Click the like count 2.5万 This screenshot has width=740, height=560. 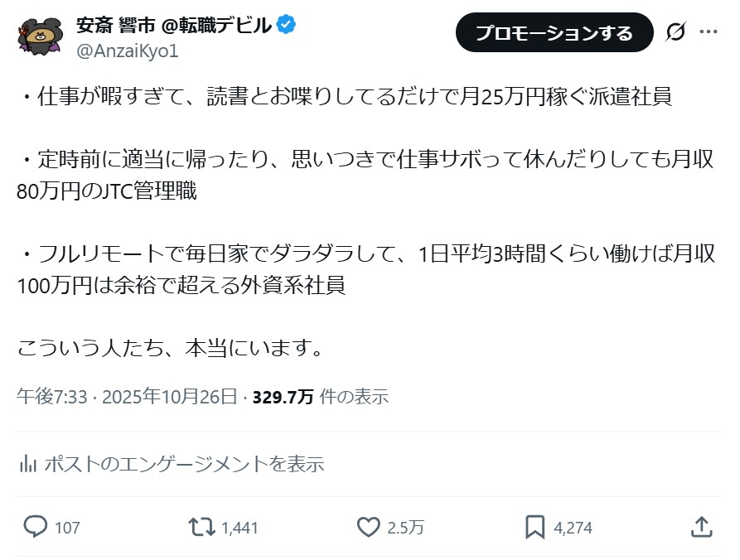[406, 528]
